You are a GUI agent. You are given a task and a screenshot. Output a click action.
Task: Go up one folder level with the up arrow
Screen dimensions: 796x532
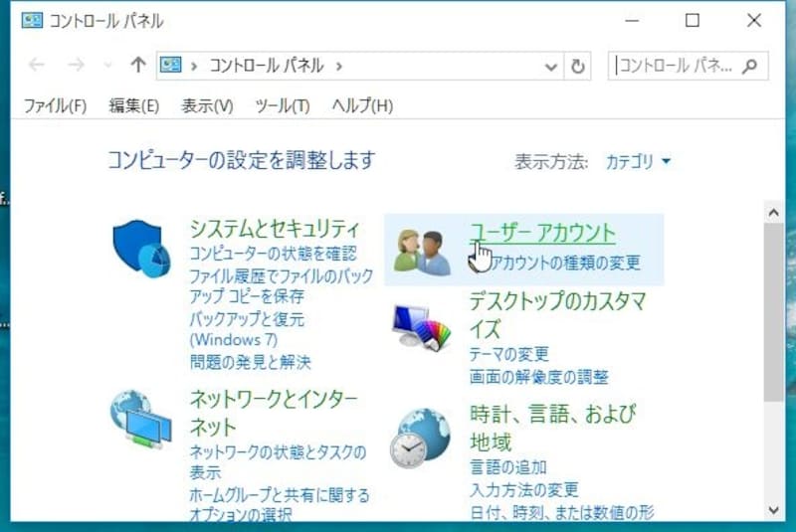137,65
